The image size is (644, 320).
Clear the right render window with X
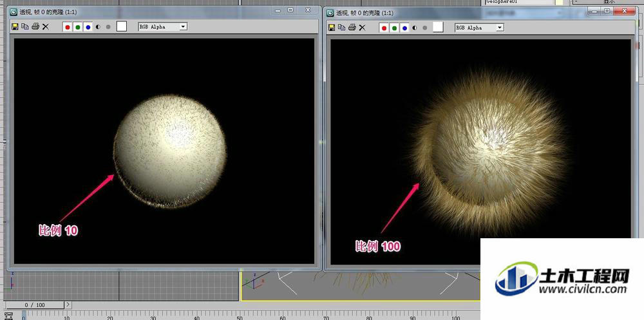362,28
